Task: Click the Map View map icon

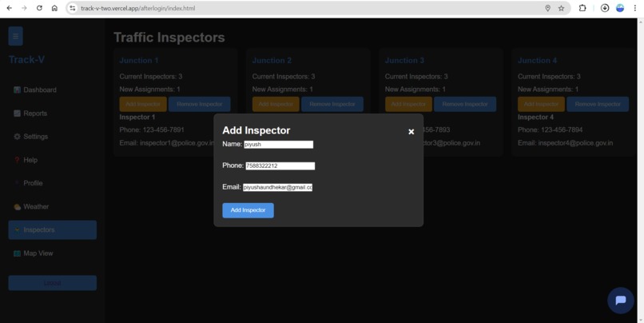Action: (17, 253)
